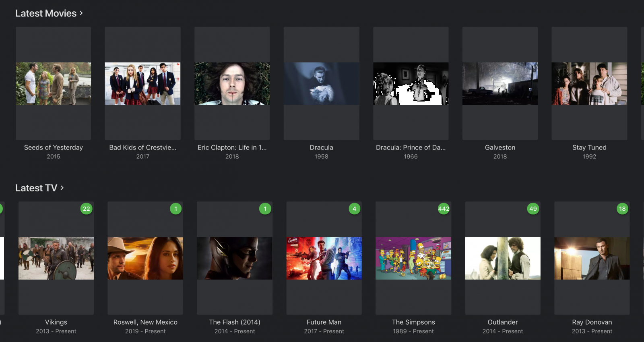
Task: Click the 1992 year under Stay Tuned
Action: pyautogui.click(x=589, y=157)
